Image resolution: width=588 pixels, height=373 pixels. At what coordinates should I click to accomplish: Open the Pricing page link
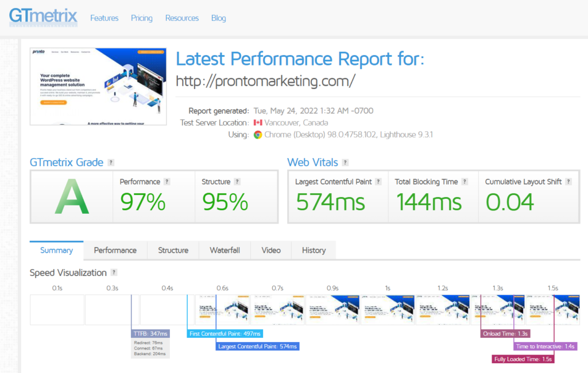tap(142, 18)
